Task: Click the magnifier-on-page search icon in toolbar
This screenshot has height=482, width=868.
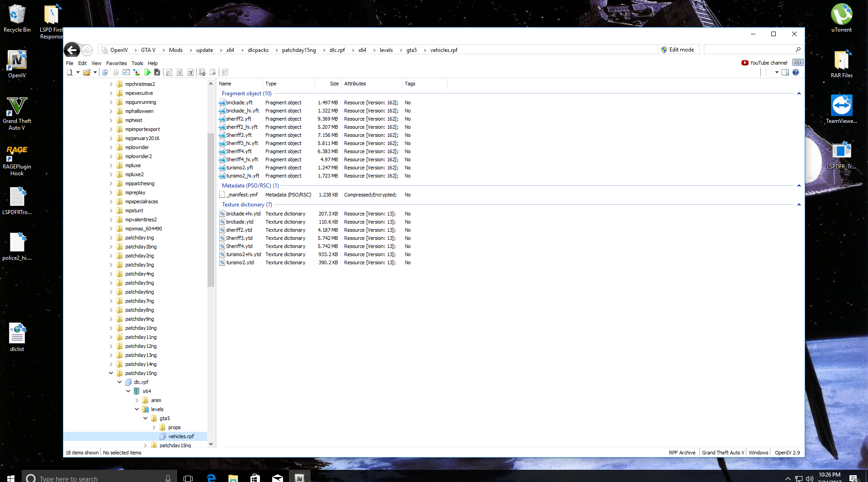Action: 169,72
